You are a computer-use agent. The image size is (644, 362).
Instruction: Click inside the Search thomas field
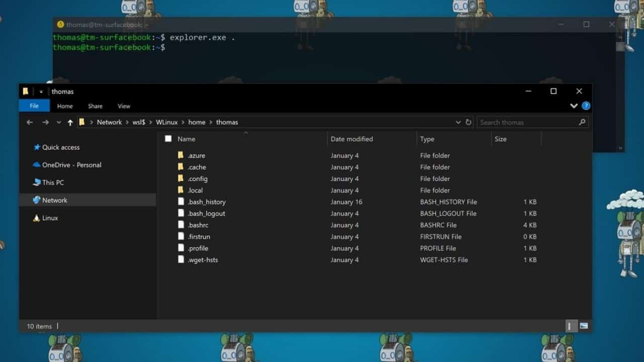coord(518,122)
